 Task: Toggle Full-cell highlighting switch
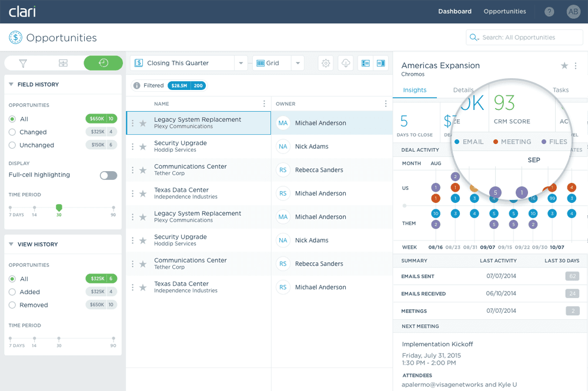(107, 175)
